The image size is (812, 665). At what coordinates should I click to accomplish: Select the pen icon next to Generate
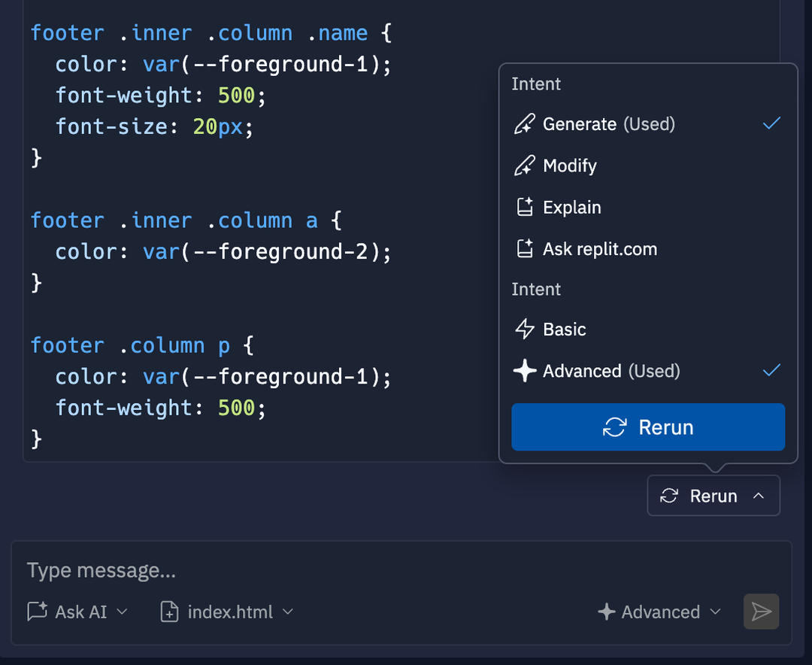525,123
